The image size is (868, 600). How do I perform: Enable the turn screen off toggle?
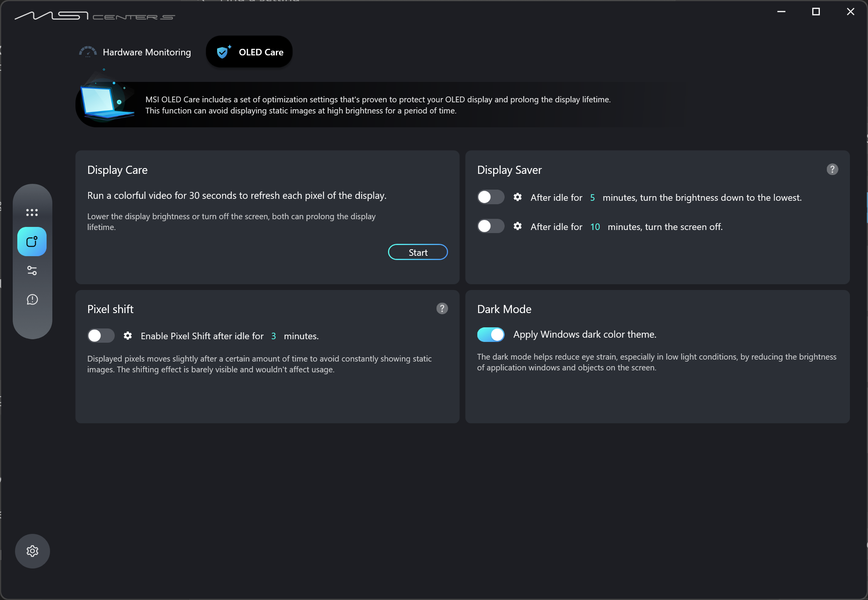(x=491, y=226)
